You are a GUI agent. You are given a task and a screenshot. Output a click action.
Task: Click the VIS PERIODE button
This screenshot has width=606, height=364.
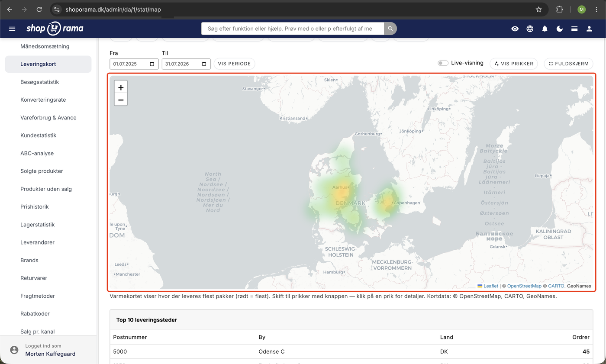(234, 64)
